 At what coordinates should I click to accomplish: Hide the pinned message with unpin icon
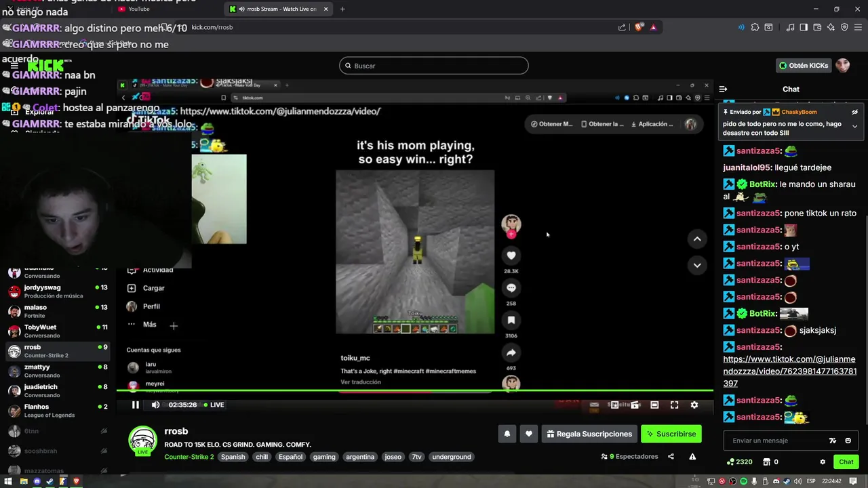tap(854, 112)
